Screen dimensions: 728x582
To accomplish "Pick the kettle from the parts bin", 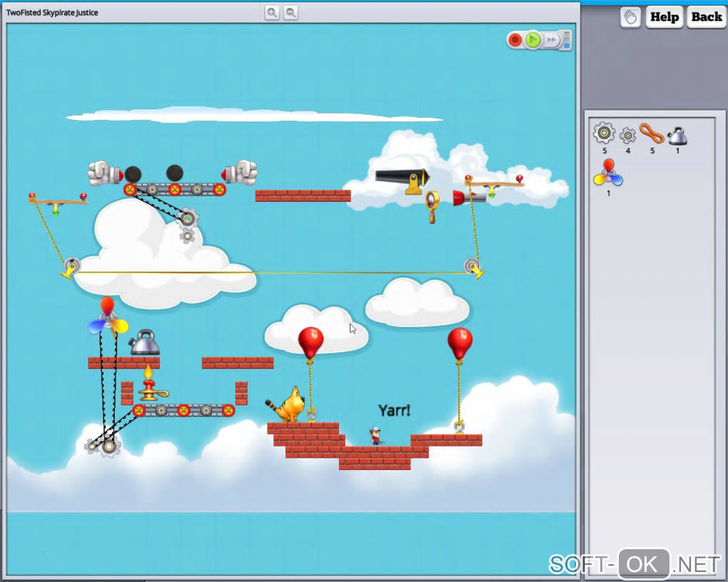I will point(677,136).
